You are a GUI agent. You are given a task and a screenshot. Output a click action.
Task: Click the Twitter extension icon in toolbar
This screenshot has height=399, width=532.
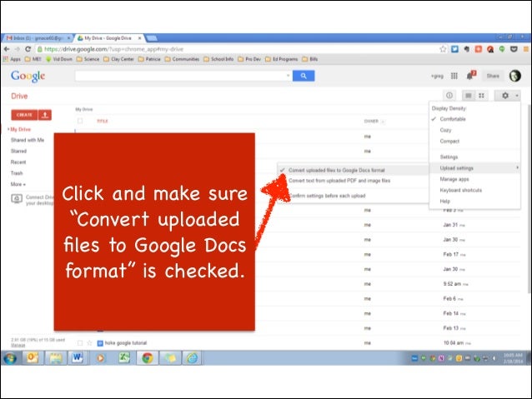[x=454, y=49]
